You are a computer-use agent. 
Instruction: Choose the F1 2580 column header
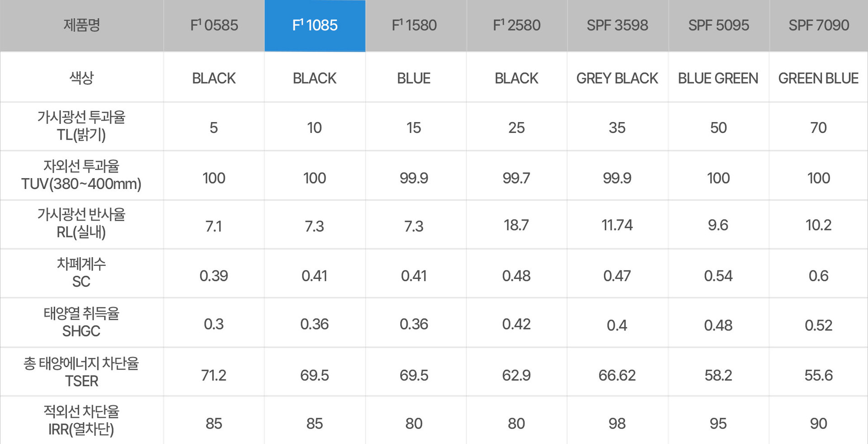pyautogui.click(x=516, y=25)
